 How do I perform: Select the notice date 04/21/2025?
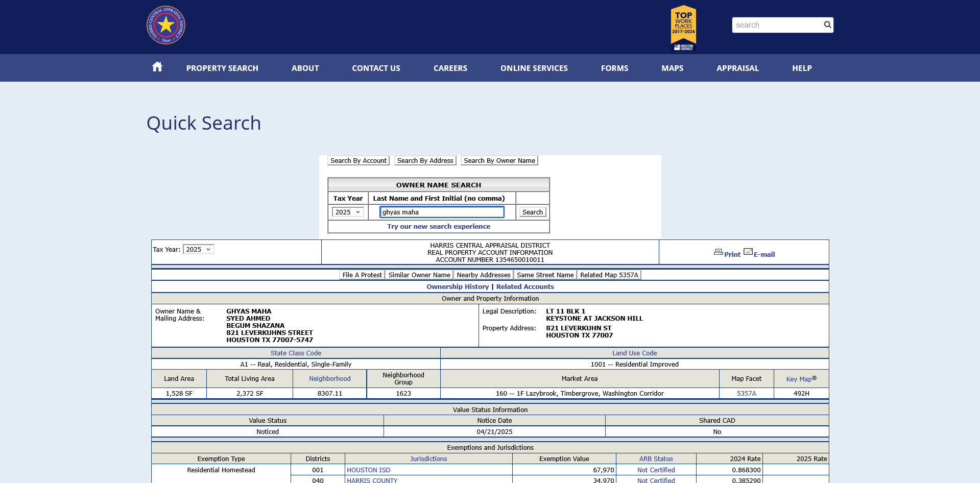tap(494, 432)
